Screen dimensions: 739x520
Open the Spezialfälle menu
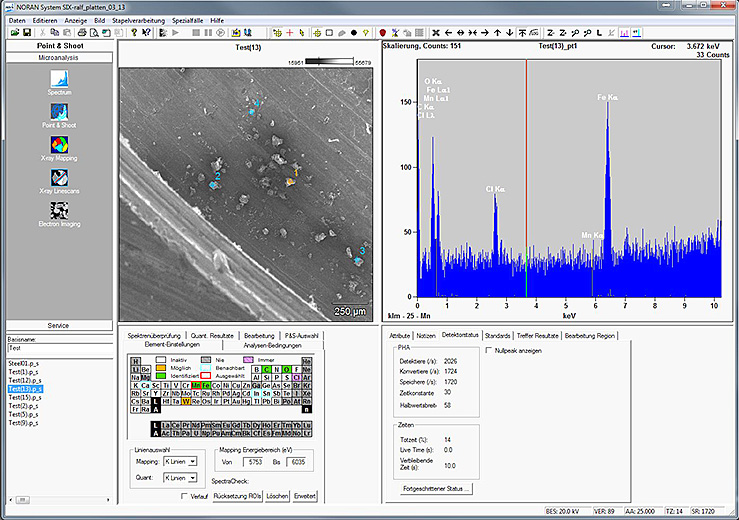188,21
